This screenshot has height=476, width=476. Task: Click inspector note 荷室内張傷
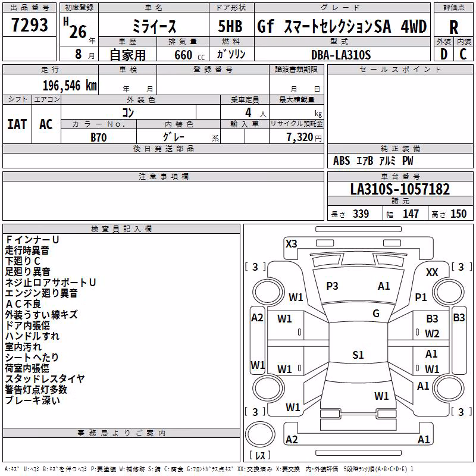click(27, 368)
